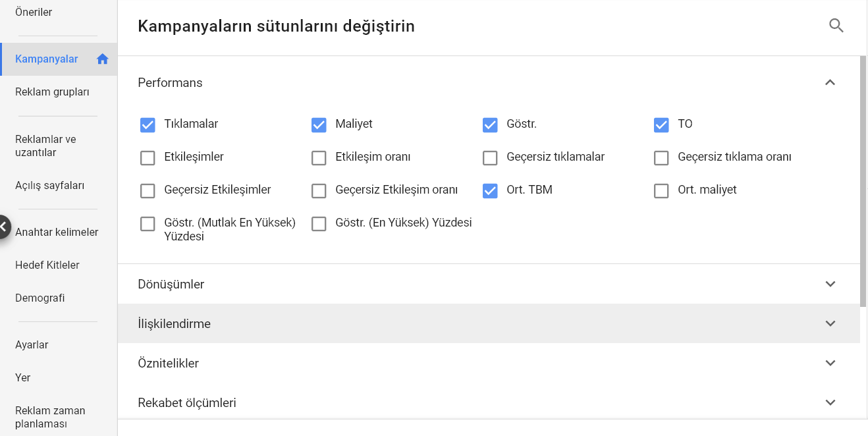Screen dimensions: 868x436
Task: Uncheck the Maliyet checkbox
Action: 319,124
